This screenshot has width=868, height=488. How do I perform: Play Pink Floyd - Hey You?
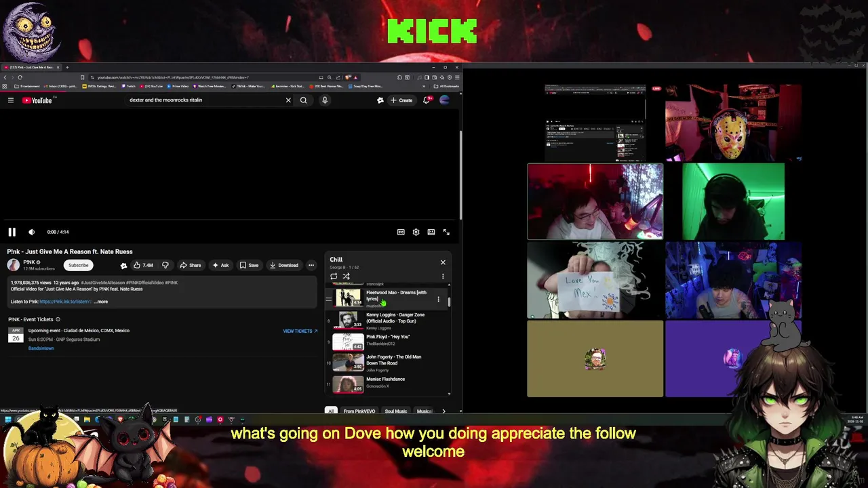(387, 342)
